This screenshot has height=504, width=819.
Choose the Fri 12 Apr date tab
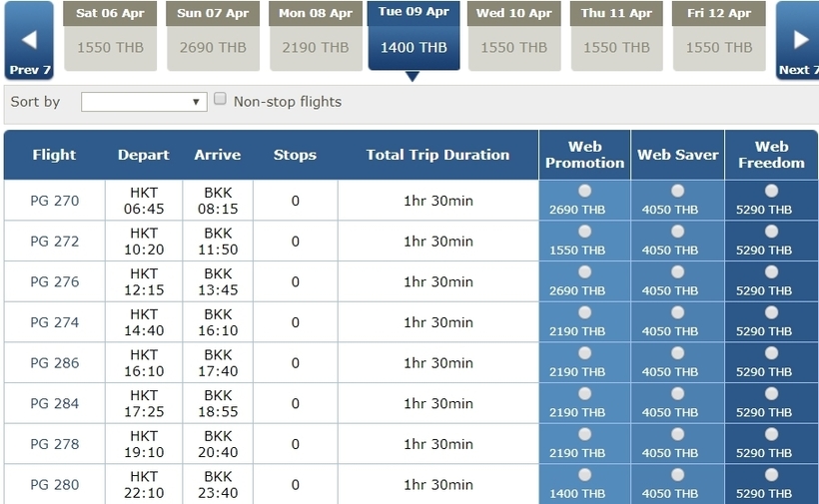pos(719,36)
